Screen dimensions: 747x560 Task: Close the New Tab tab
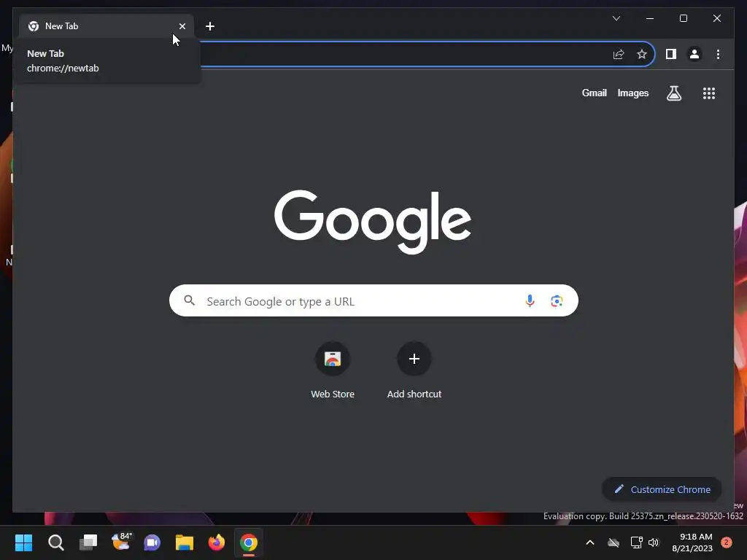click(x=182, y=26)
